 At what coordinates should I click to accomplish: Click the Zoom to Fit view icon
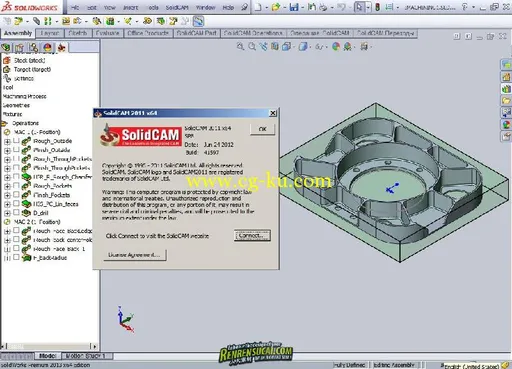(x=240, y=47)
